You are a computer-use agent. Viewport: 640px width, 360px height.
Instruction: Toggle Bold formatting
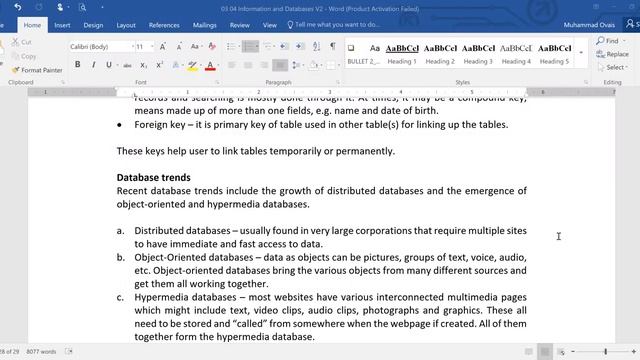coord(77,64)
